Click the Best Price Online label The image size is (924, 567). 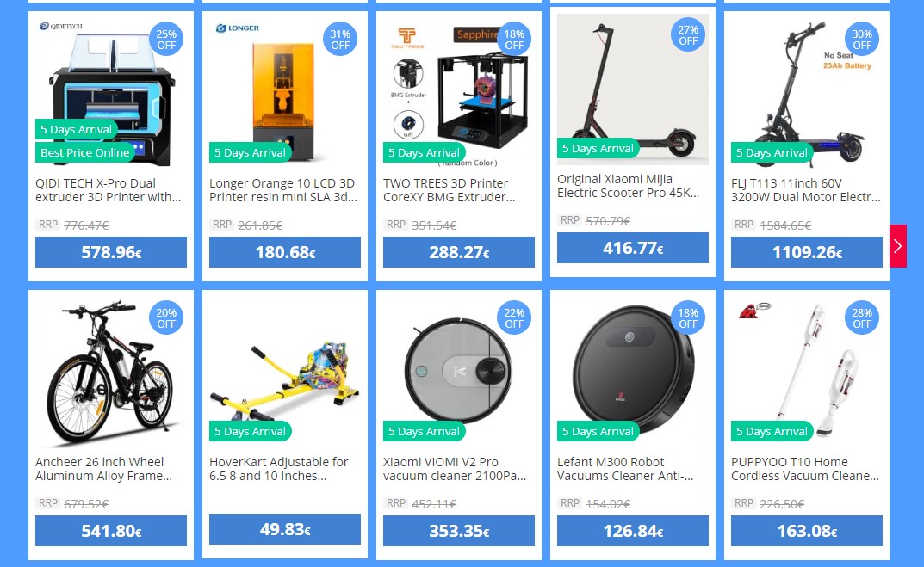click(x=85, y=152)
